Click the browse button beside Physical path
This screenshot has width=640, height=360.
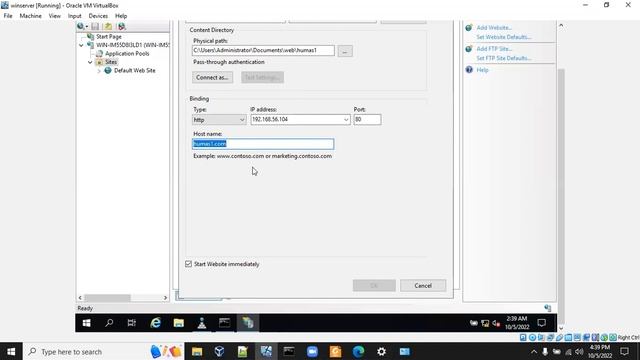pyautogui.click(x=345, y=51)
